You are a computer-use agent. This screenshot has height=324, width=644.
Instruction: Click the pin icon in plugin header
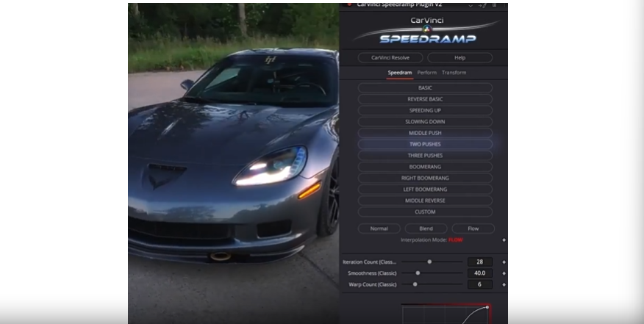pos(483,4)
